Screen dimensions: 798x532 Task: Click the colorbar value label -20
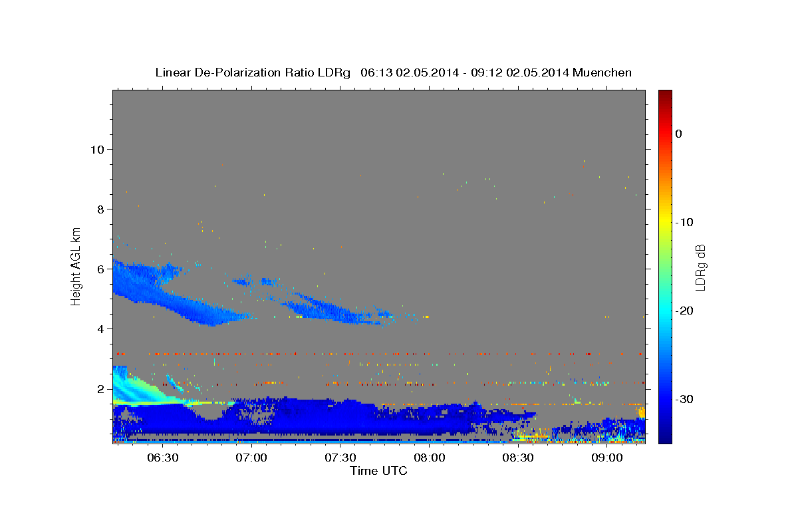[x=685, y=311]
